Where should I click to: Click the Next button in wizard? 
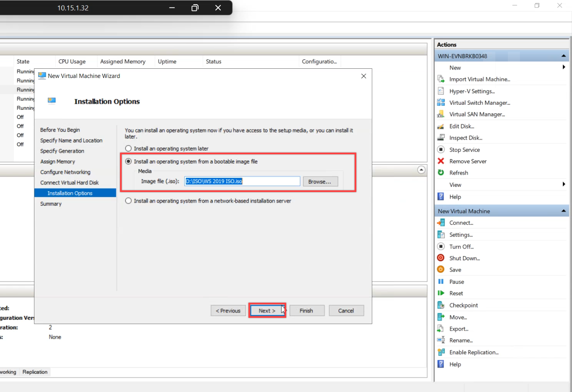click(267, 311)
